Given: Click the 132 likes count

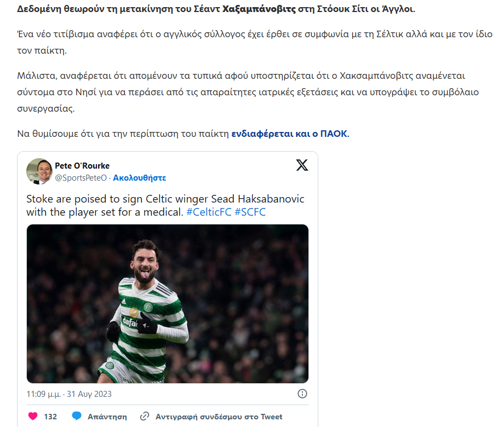Looking at the screenshot, I should point(50,417).
